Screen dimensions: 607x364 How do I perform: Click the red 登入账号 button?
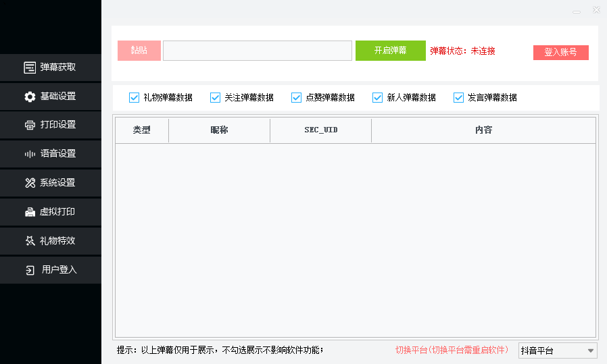point(560,52)
